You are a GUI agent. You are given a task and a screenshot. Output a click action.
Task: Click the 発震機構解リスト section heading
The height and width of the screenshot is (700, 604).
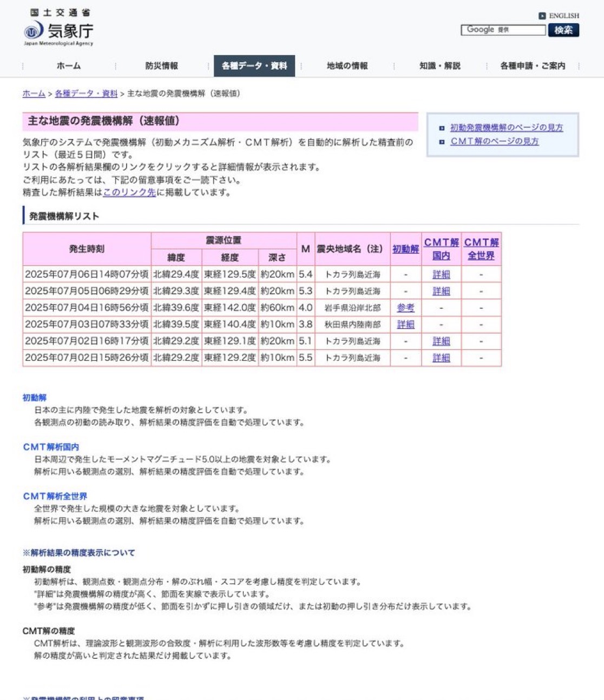64,216
